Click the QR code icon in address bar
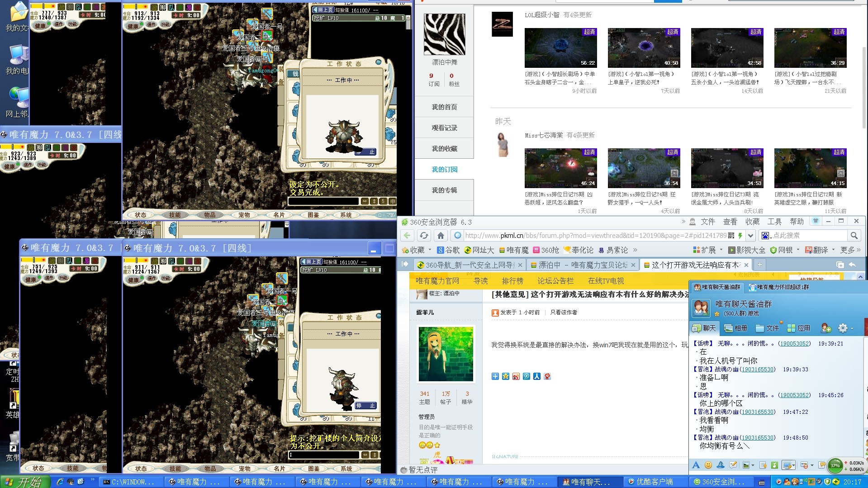Image resolution: width=868 pixels, height=488 pixels. pyautogui.click(x=731, y=236)
